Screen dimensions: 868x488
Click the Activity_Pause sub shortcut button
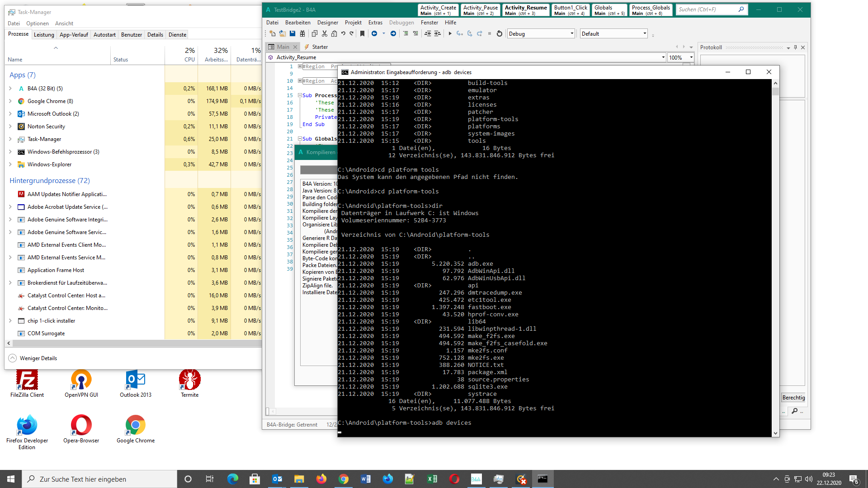[480, 10]
